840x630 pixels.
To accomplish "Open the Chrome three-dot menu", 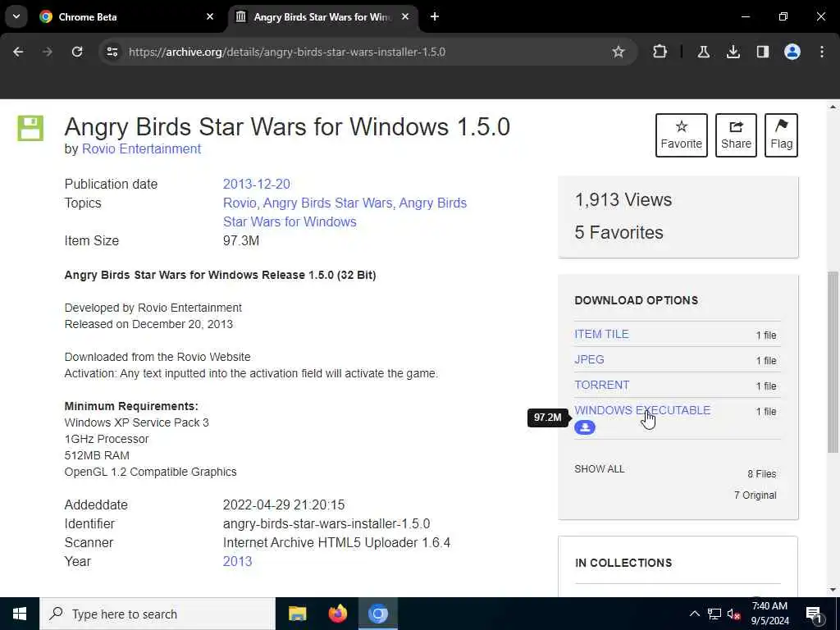I will point(822,52).
